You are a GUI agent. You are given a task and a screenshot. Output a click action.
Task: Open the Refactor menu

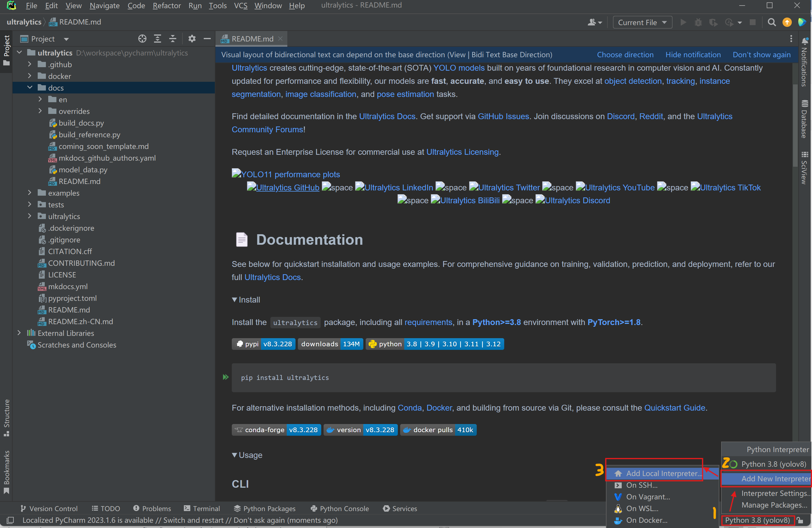[167, 6]
